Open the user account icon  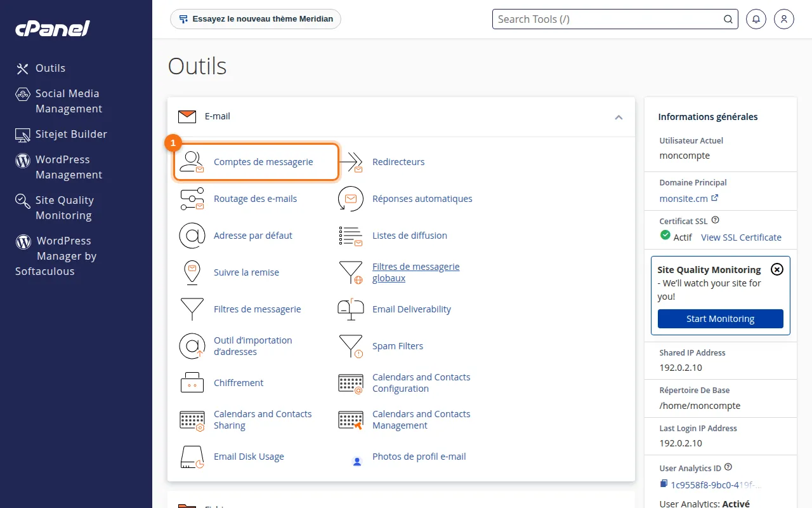[x=784, y=19]
